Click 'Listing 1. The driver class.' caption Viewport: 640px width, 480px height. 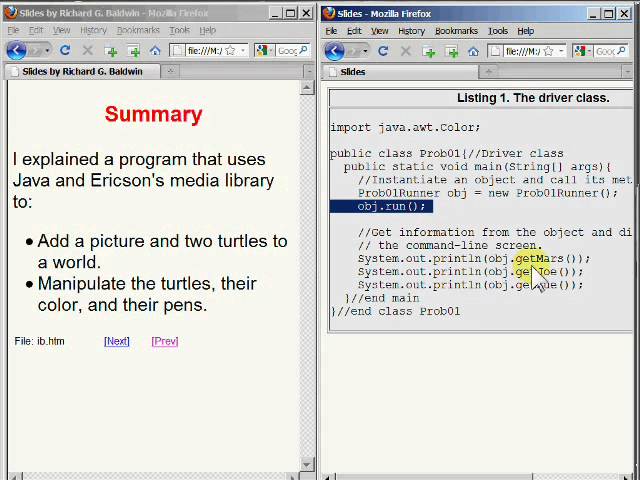533,98
